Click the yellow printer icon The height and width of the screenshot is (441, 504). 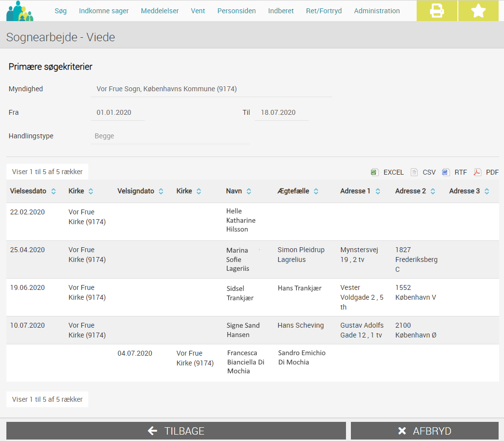(437, 11)
